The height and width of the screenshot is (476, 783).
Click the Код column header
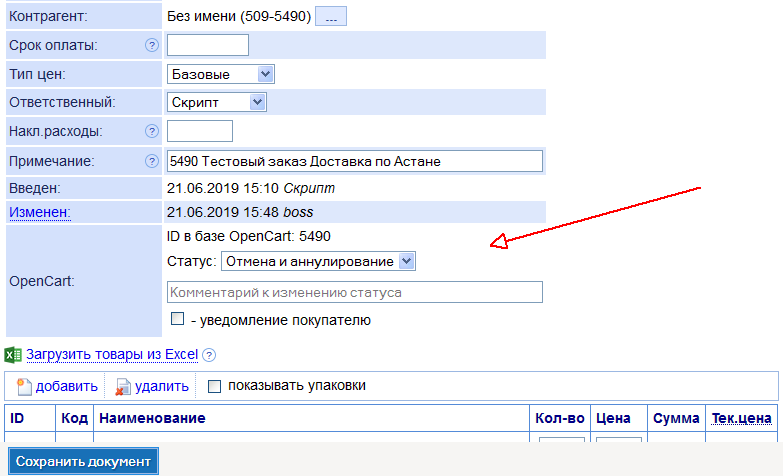(74, 418)
